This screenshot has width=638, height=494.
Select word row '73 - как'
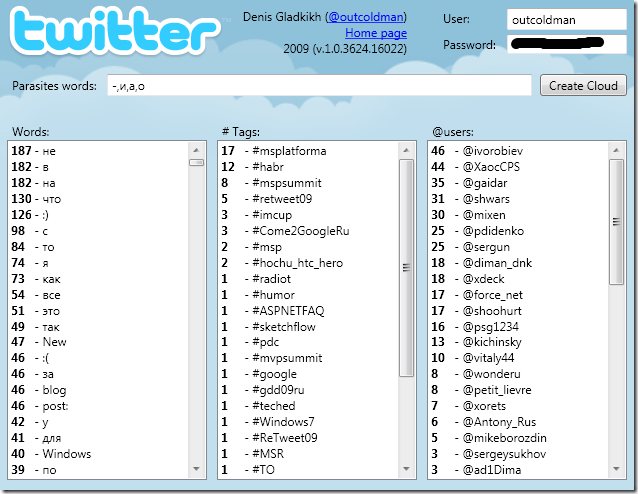coord(98,279)
